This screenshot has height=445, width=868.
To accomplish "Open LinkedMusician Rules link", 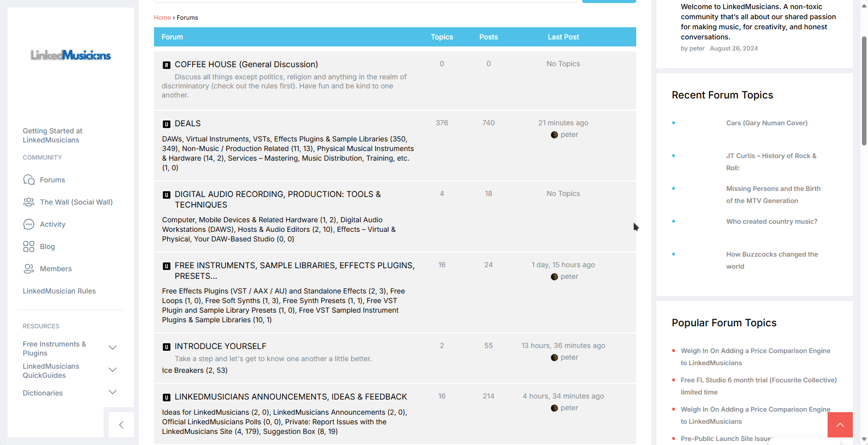I will tap(59, 291).
